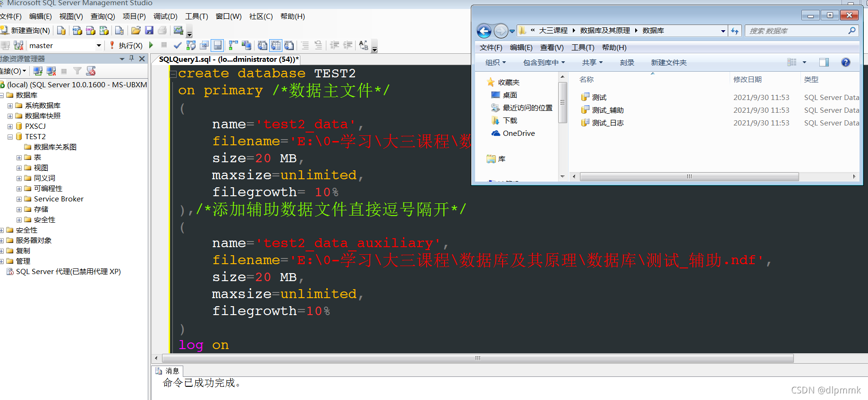The height and width of the screenshot is (400, 868).
Task: Open Explorer help with question mark
Action: [x=846, y=62]
